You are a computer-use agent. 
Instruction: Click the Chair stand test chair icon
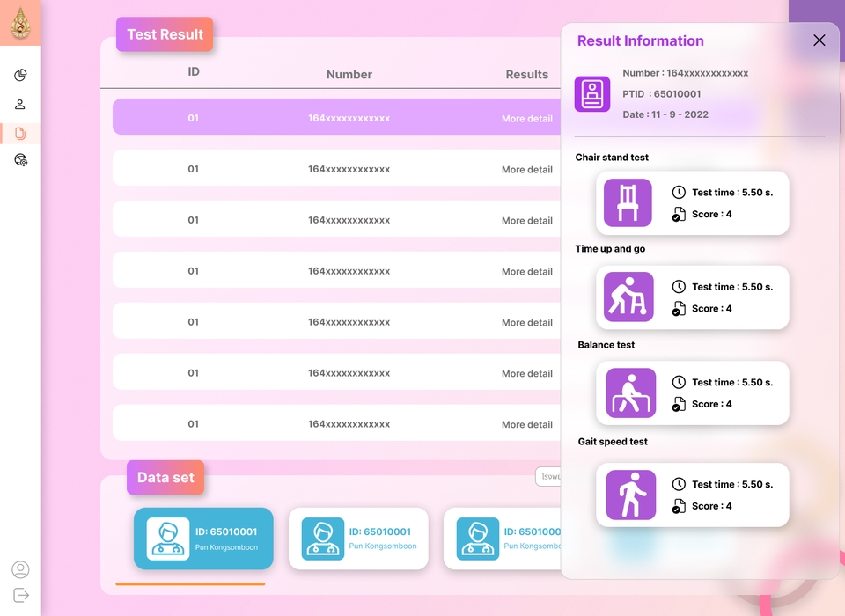pyautogui.click(x=628, y=202)
